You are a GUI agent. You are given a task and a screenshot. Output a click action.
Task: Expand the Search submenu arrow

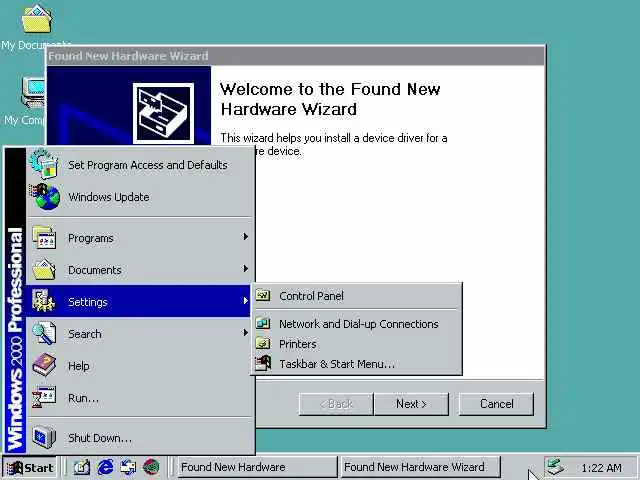[245, 333]
